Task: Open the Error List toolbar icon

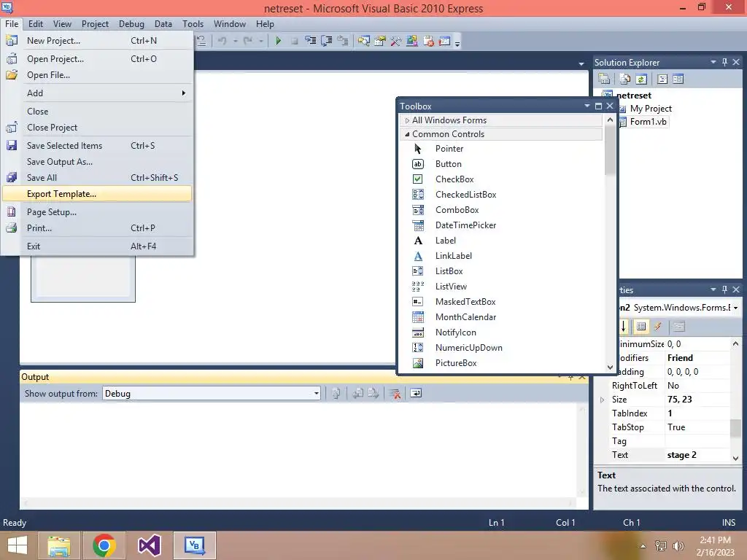Action: [428, 41]
